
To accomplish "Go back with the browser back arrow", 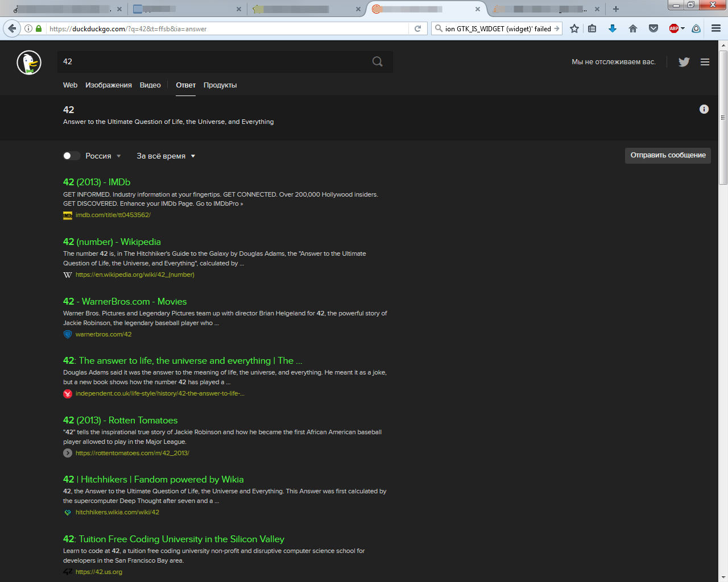I will (x=12, y=28).
